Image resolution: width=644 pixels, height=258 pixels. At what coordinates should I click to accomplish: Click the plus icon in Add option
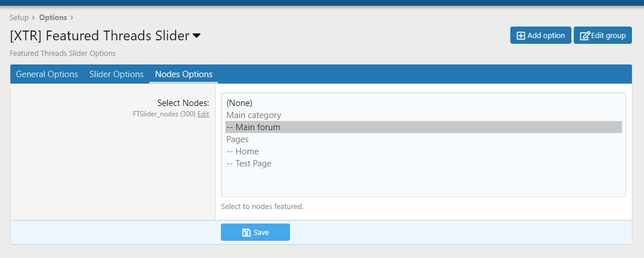(521, 36)
